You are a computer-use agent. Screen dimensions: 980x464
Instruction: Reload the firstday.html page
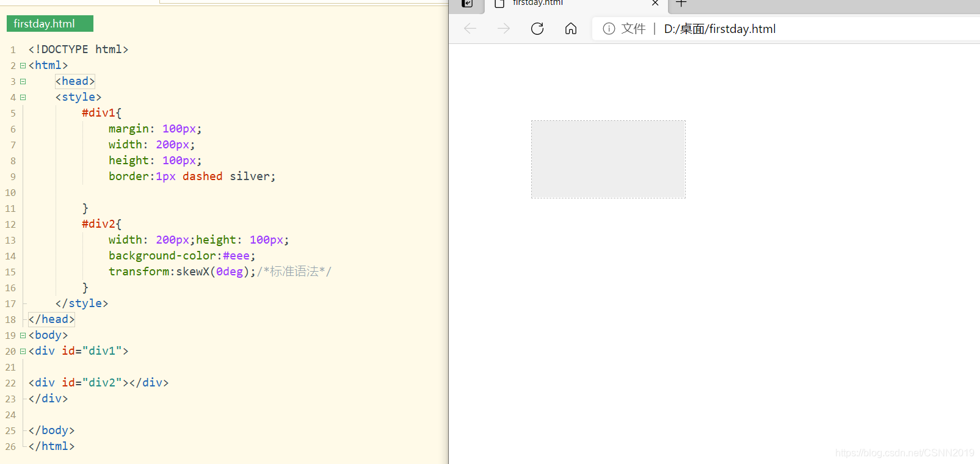pos(537,29)
